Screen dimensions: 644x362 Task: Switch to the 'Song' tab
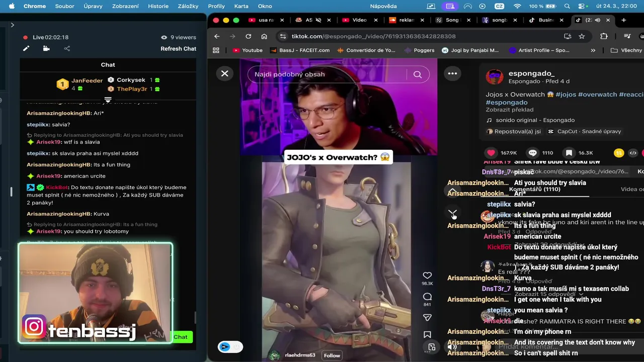tap(453, 20)
